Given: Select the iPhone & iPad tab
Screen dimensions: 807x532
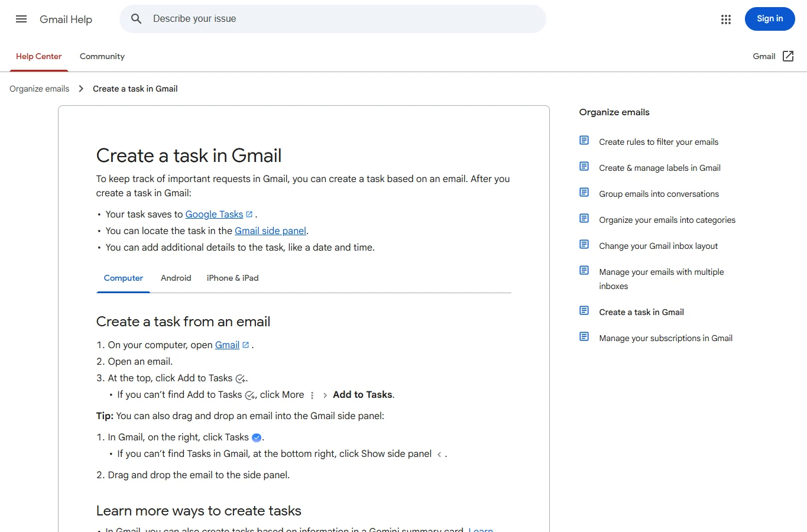Looking at the screenshot, I should pos(233,278).
